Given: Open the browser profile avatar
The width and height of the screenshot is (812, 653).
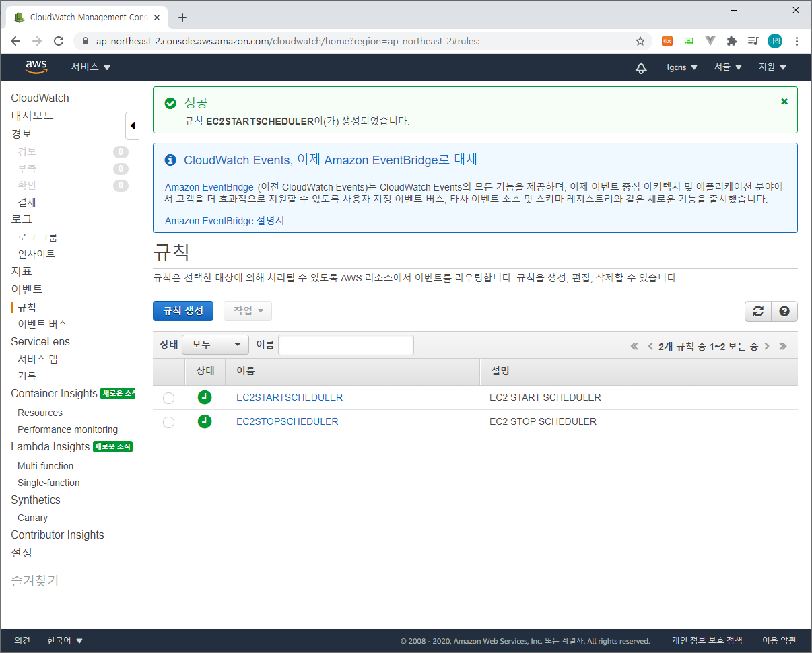Looking at the screenshot, I should click(775, 41).
